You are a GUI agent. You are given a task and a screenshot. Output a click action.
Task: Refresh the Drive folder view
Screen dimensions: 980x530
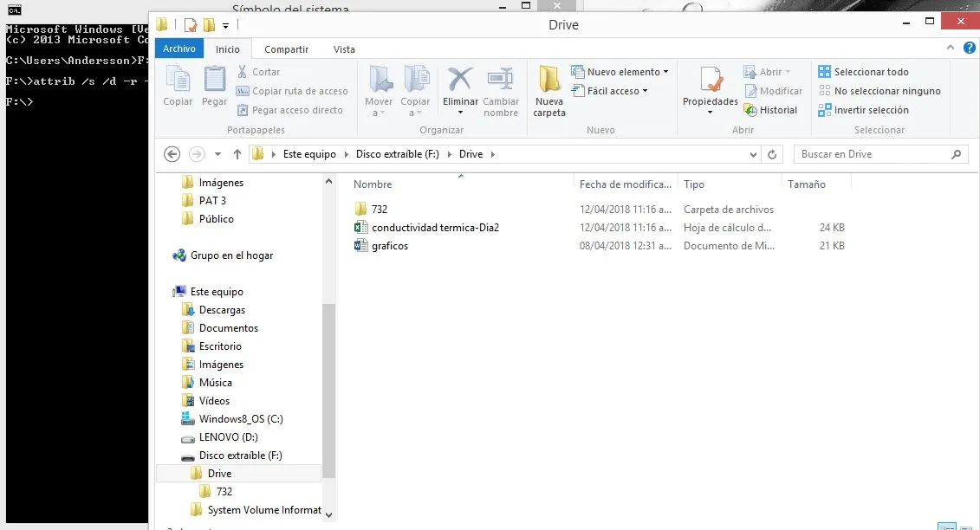tap(773, 154)
